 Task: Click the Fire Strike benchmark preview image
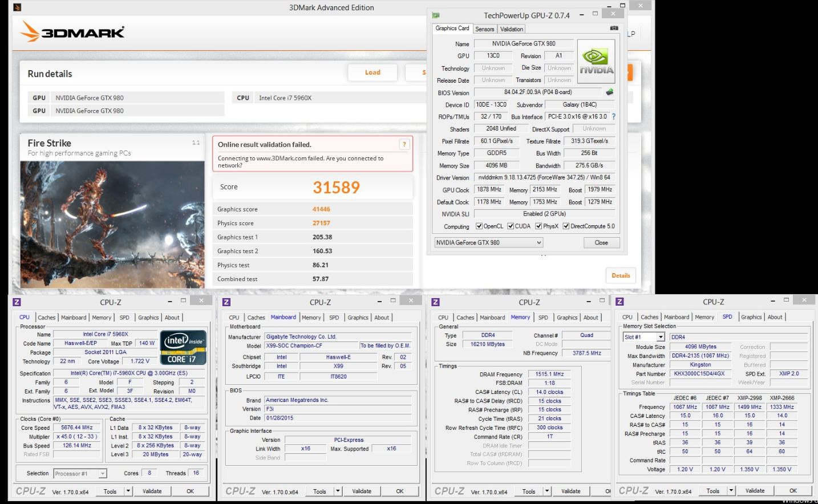click(x=112, y=224)
